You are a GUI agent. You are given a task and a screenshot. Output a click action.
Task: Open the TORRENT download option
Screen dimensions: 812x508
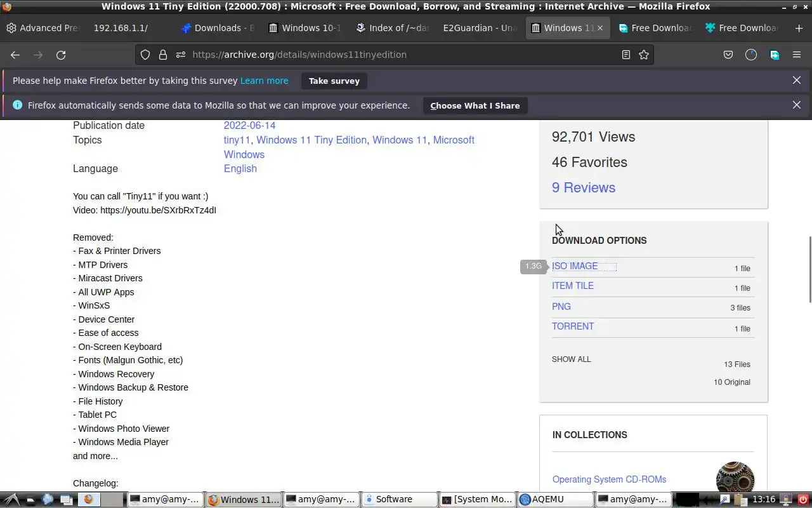(x=573, y=326)
